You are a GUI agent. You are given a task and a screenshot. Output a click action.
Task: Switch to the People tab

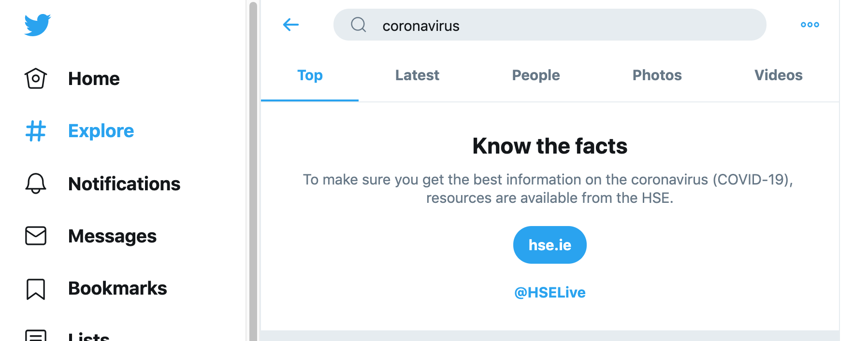536,75
